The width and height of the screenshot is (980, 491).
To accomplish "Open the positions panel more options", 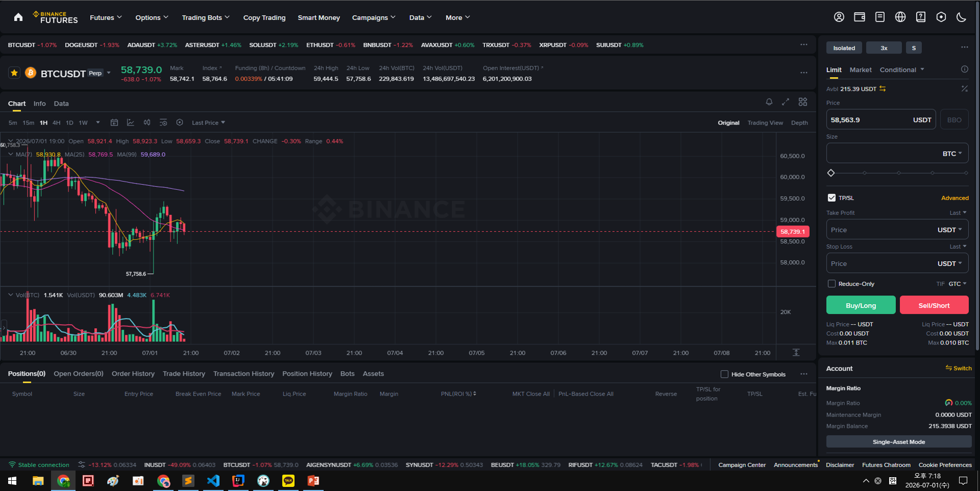I will 804,374.
